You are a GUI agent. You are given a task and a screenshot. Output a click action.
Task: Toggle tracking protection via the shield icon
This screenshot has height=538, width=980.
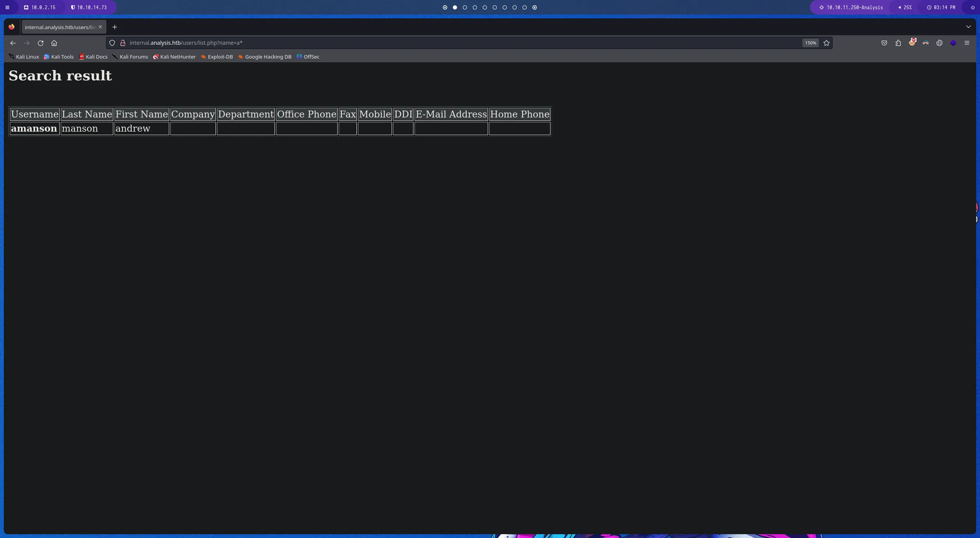(112, 43)
